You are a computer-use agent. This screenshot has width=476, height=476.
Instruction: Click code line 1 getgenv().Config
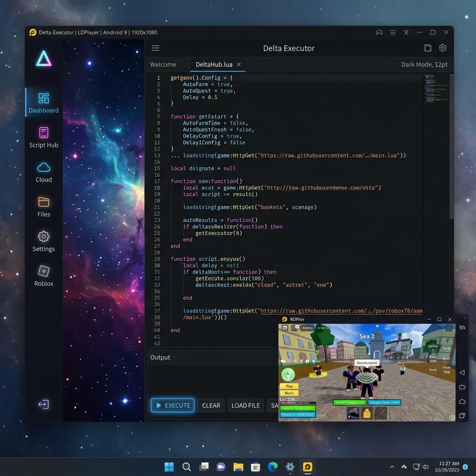pyautogui.click(x=201, y=78)
